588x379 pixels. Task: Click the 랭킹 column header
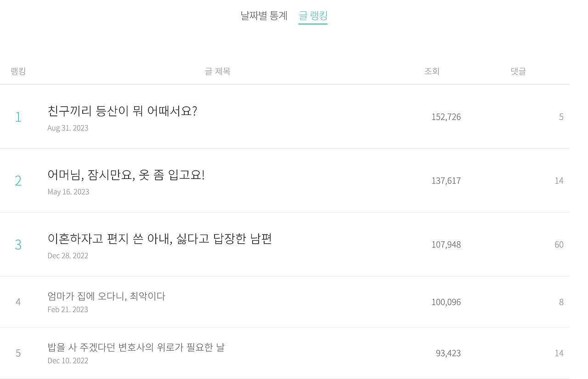click(x=18, y=71)
